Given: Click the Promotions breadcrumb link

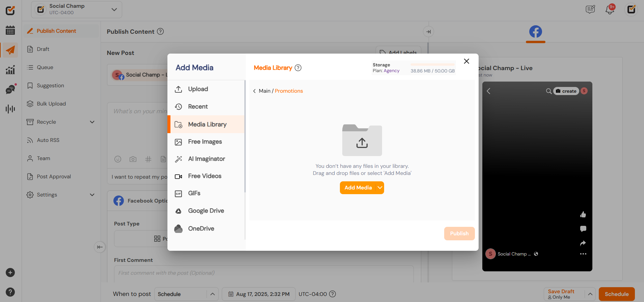Looking at the screenshot, I should [289, 91].
